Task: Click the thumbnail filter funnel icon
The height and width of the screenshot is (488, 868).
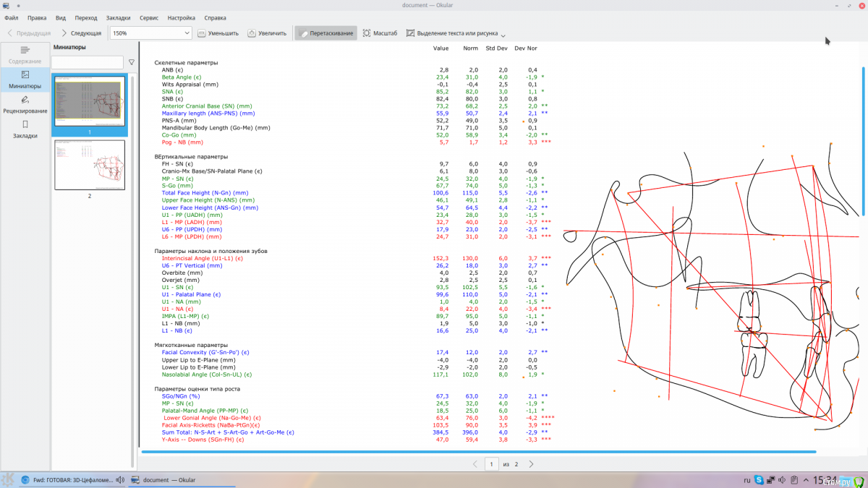Action: [x=132, y=63]
